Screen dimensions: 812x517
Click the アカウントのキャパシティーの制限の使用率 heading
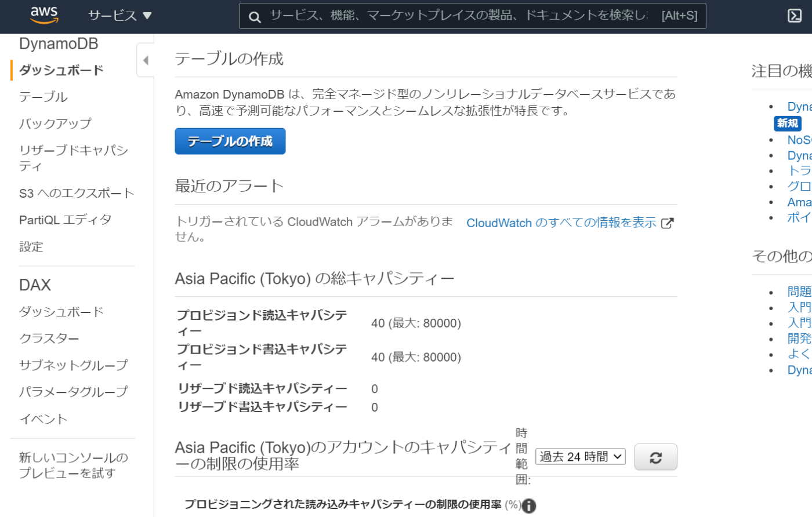click(x=343, y=456)
